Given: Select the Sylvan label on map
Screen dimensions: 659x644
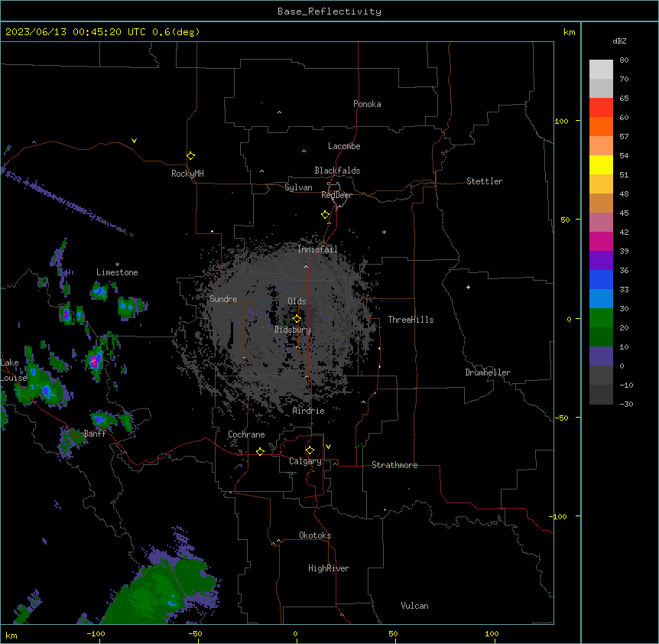Looking at the screenshot, I should point(298,187).
